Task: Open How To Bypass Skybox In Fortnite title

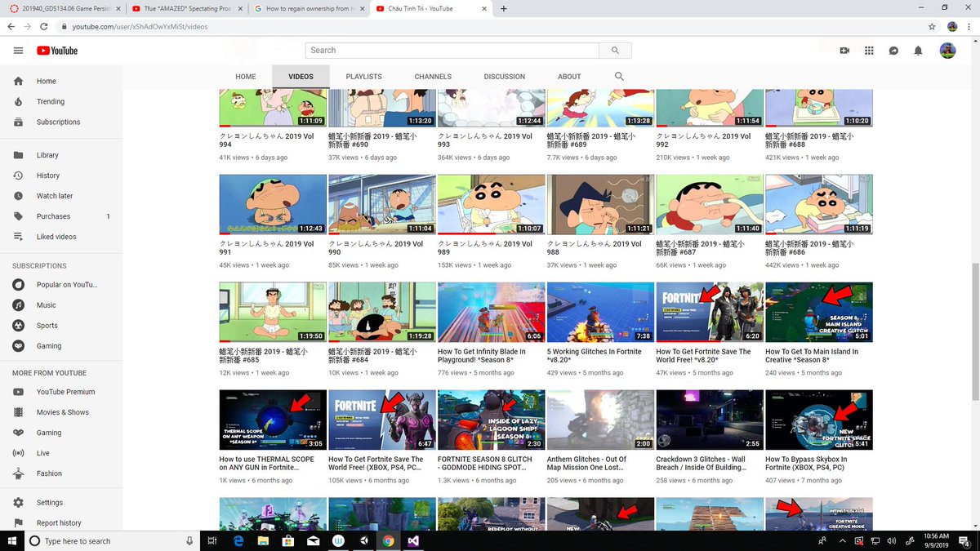Action: 806,464
